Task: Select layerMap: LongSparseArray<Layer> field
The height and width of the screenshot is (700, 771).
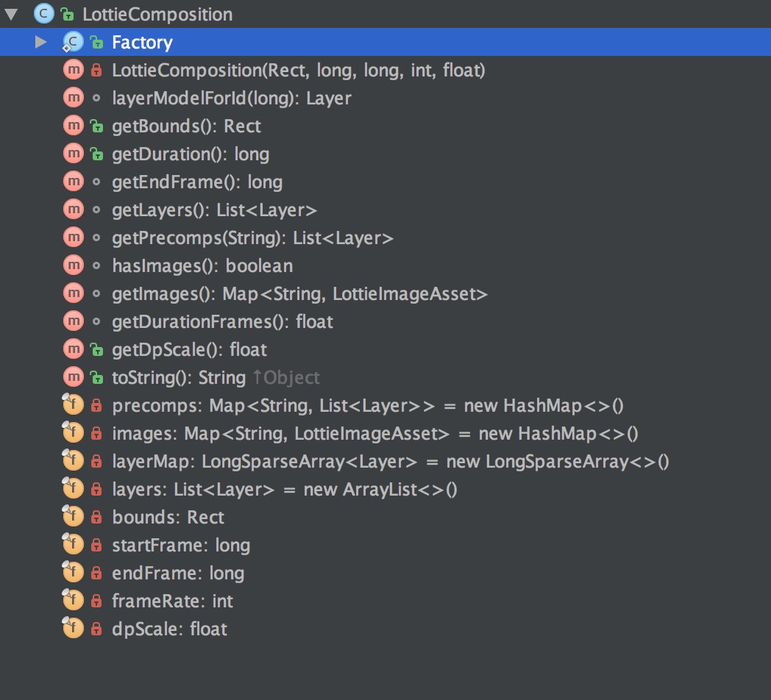Action: point(391,462)
